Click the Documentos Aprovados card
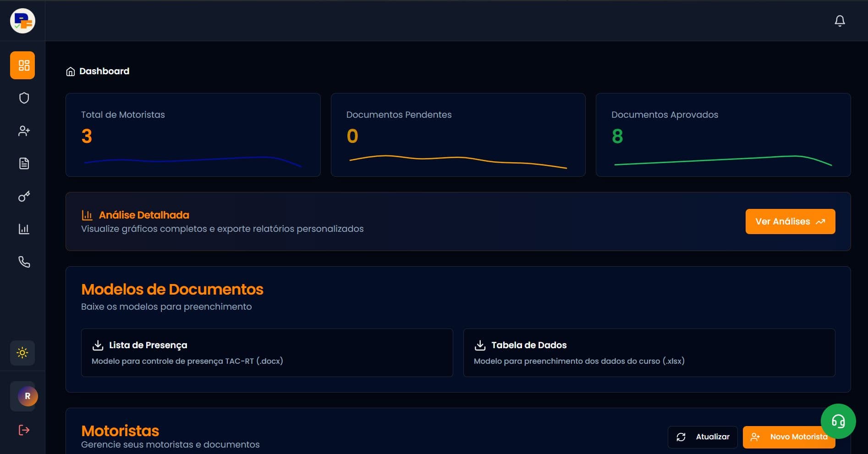 pos(723,135)
